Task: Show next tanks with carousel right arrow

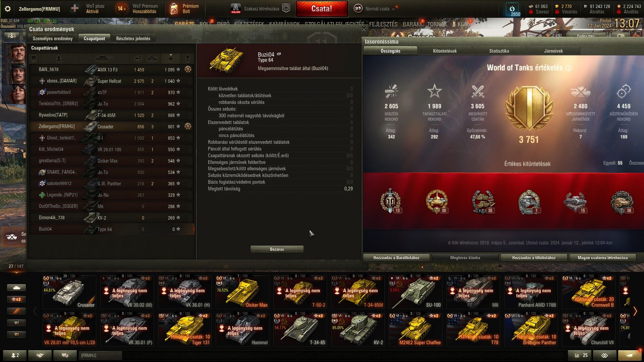Action: coord(635,311)
